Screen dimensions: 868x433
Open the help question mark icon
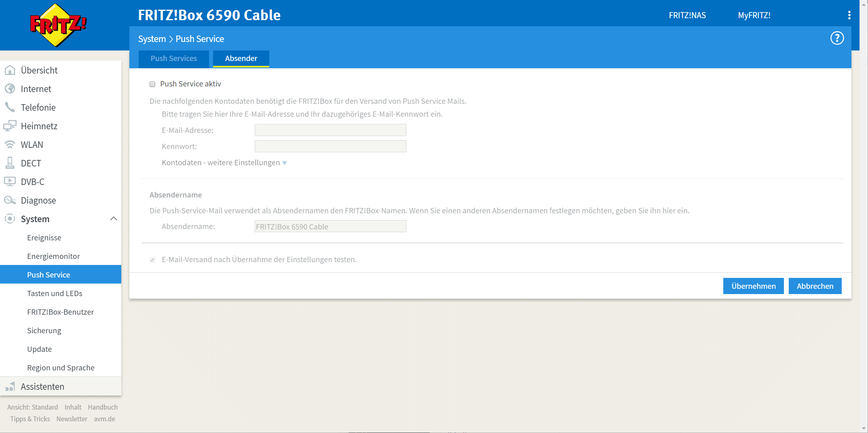837,38
